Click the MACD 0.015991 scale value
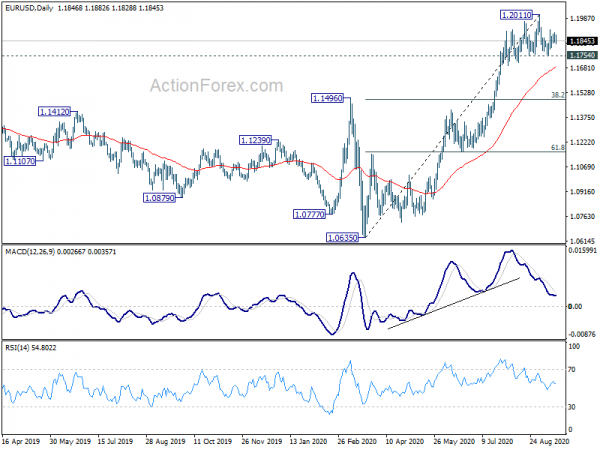The width and height of the screenshot is (600, 450). point(582,251)
